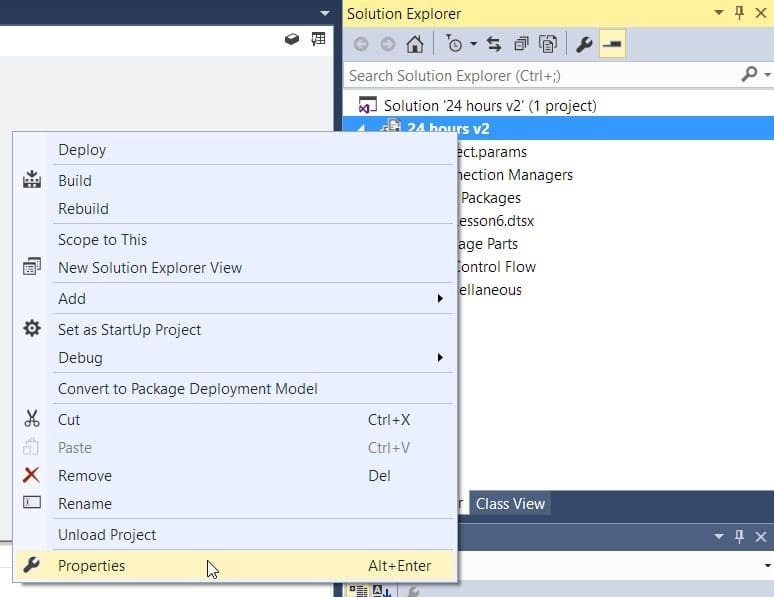Select the 24 hours v2 project node
This screenshot has height=597, width=774.
pos(448,128)
